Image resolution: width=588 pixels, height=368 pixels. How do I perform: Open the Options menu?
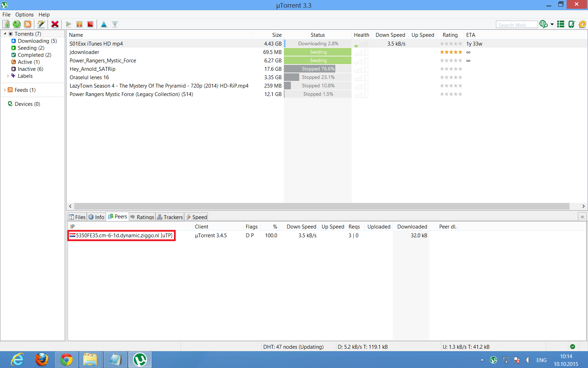tap(24, 14)
